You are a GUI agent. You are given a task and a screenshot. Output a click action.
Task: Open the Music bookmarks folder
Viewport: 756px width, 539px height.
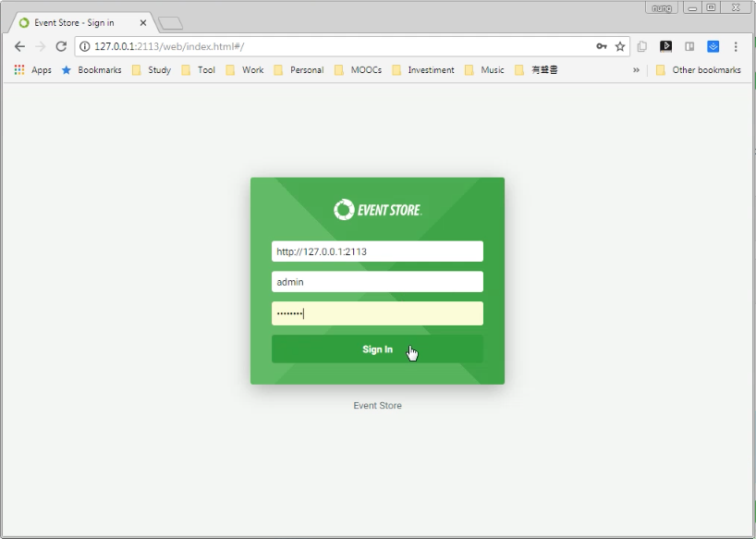click(x=484, y=70)
